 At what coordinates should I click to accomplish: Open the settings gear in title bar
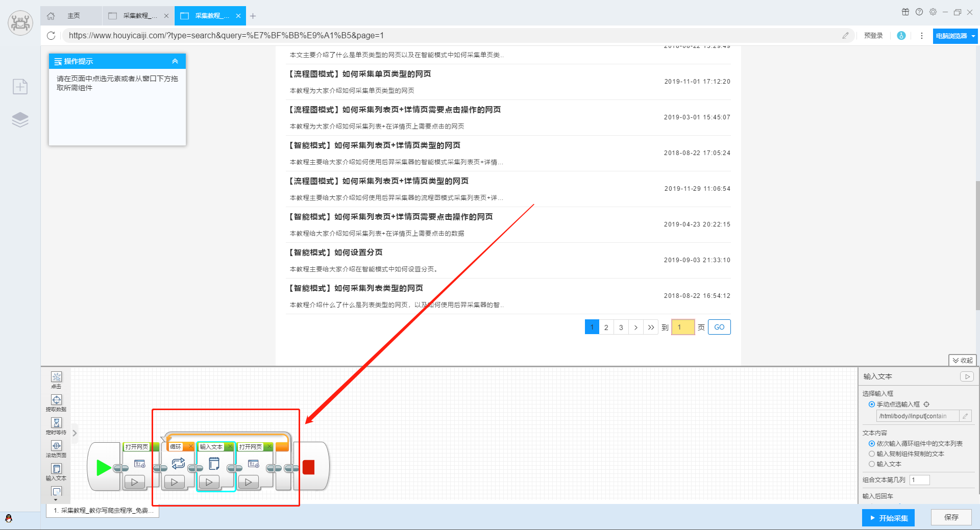pos(933,12)
